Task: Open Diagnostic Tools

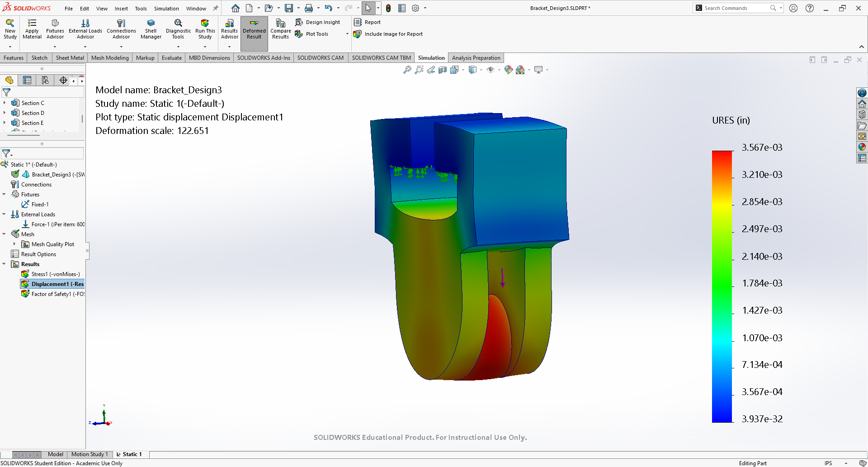Action: [178, 29]
